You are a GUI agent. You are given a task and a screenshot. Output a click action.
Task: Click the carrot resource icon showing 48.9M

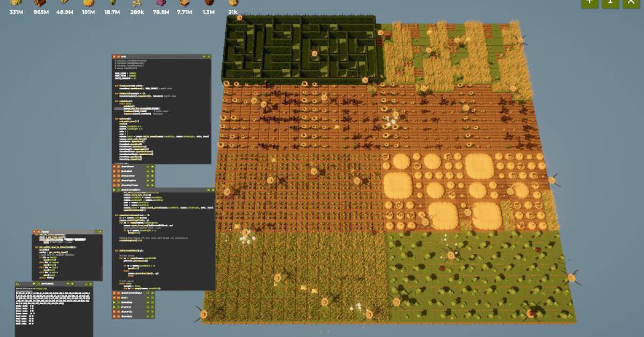64,3
